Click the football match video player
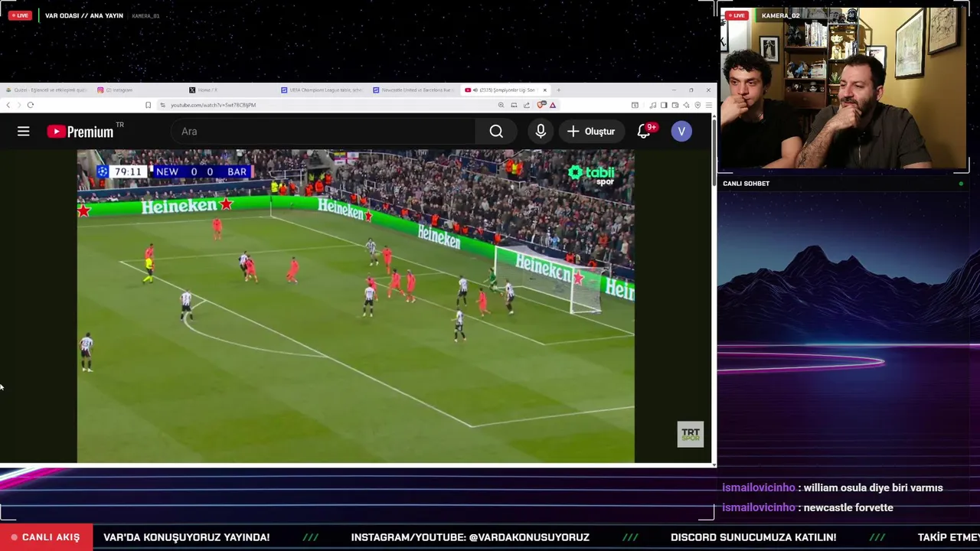Screen dimensions: 980x551 pyautogui.click(x=355, y=306)
